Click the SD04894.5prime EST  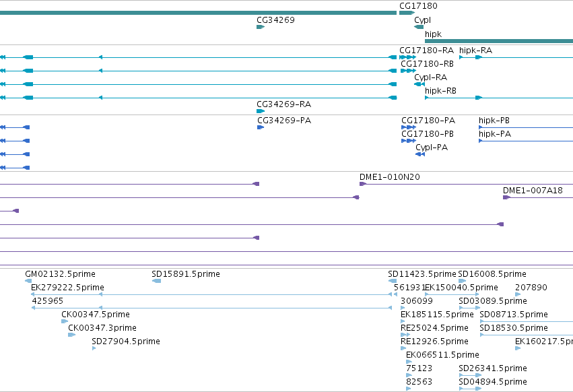(x=470, y=389)
